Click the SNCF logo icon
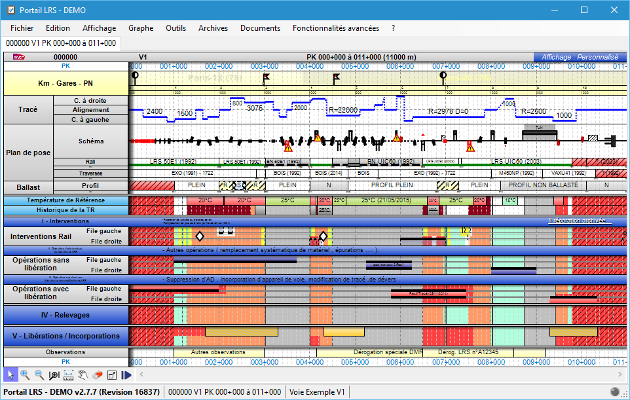 [16, 58]
